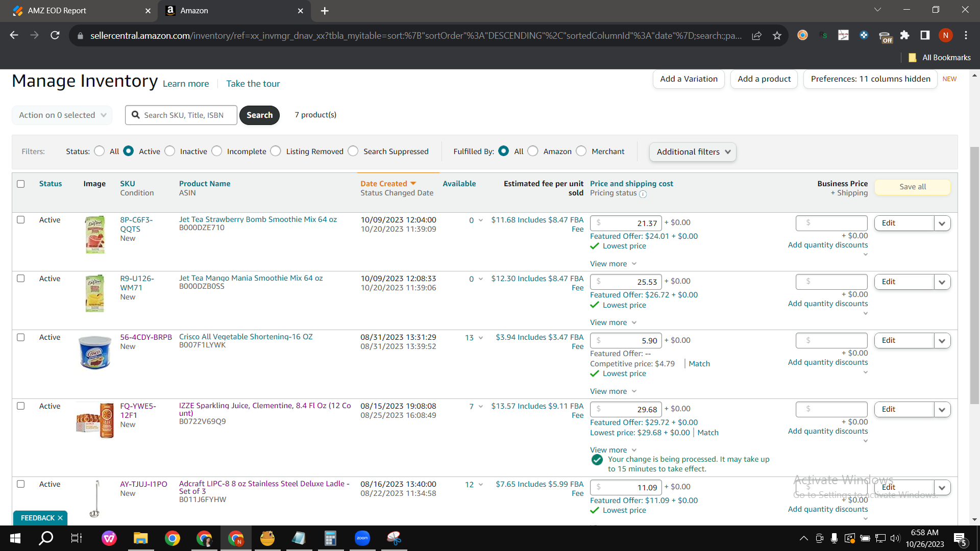Sort by Date Created column
Viewport: 980px width, 551px height.
tap(388, 184)
